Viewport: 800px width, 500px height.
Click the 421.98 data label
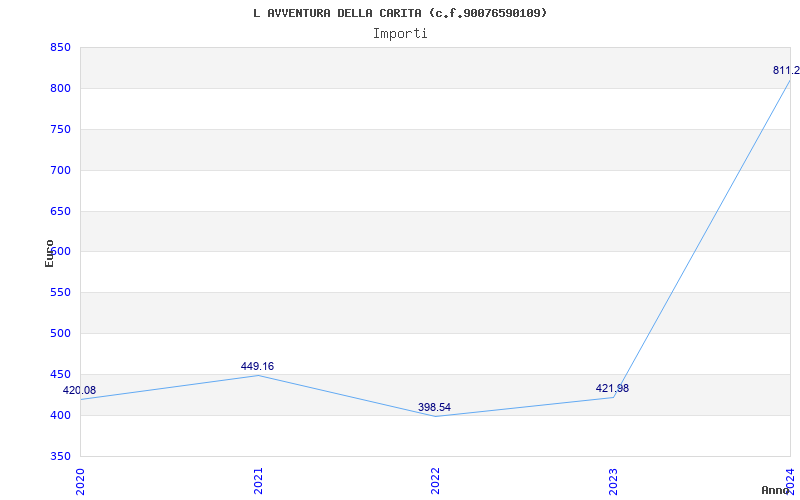(612, 388)
